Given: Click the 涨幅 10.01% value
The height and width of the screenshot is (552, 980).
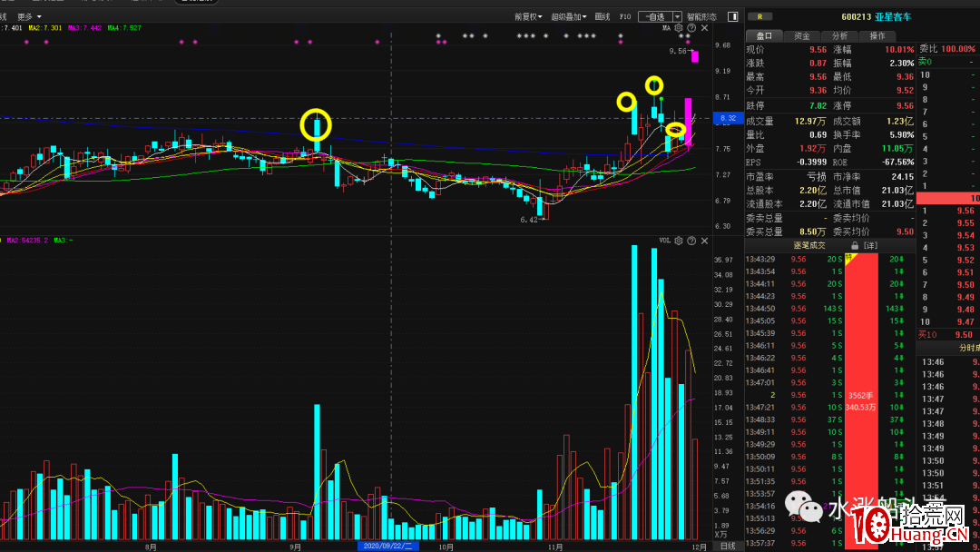Looking at the screenshot, I should tap(898, 50).
